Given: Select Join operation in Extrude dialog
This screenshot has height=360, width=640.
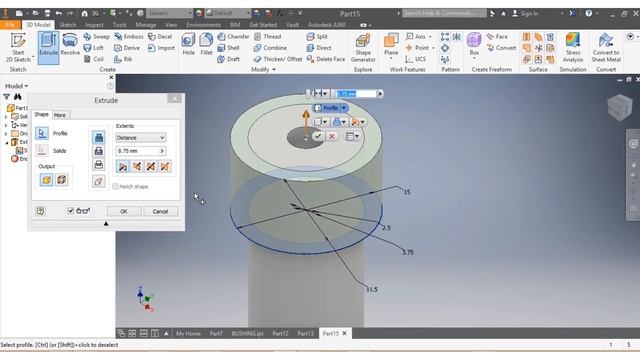Looking at the screenshot, I should point(99,138).
